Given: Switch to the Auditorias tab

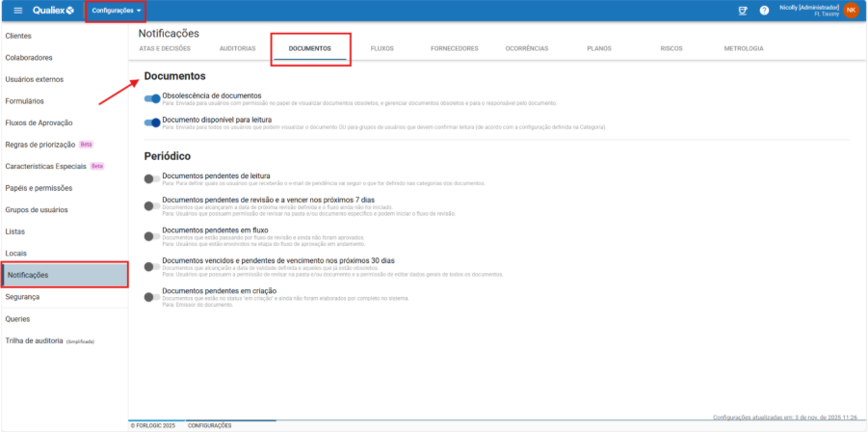Looking at the screenshot, I should 237,48.
